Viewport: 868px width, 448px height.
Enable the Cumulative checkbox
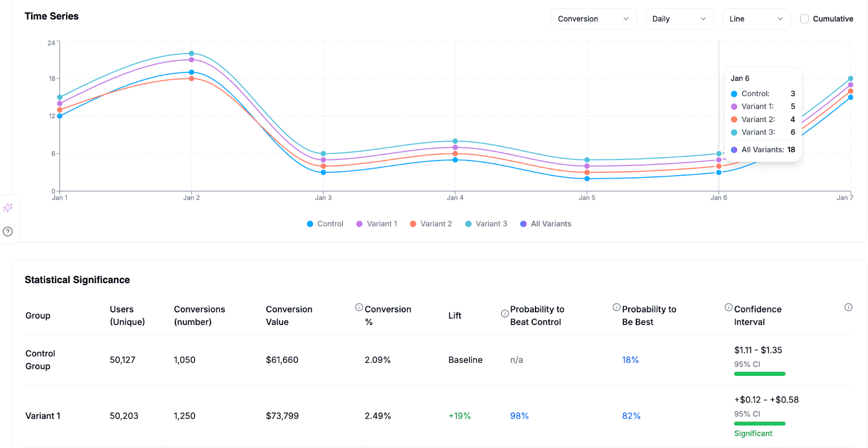coord(805,19)
